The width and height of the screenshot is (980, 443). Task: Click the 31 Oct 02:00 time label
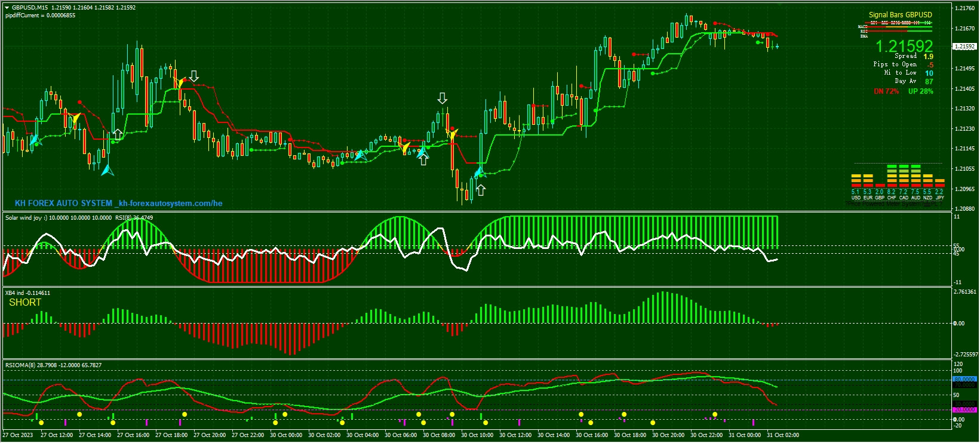click(x=783, y=435)
